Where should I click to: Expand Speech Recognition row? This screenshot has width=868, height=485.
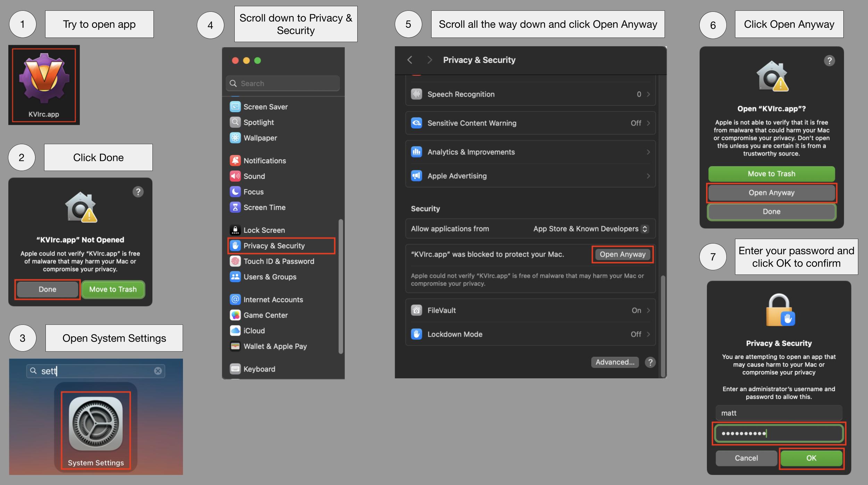click(530, 94)
